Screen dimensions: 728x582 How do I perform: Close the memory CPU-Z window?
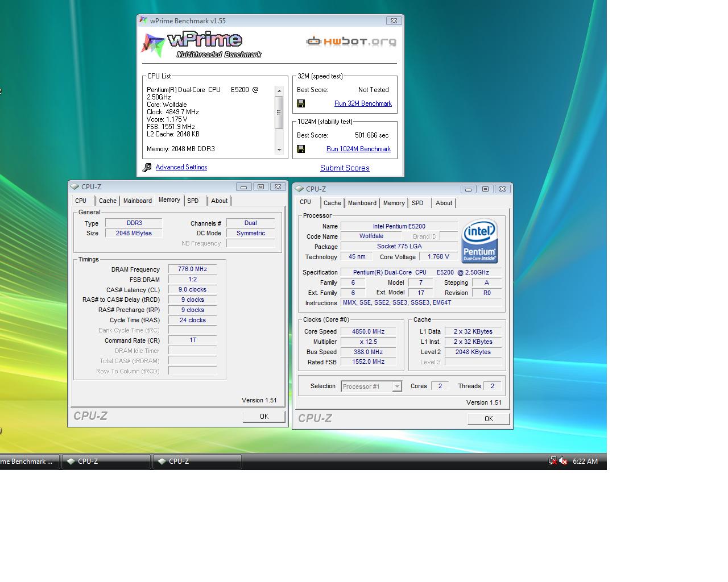point(278,186)
